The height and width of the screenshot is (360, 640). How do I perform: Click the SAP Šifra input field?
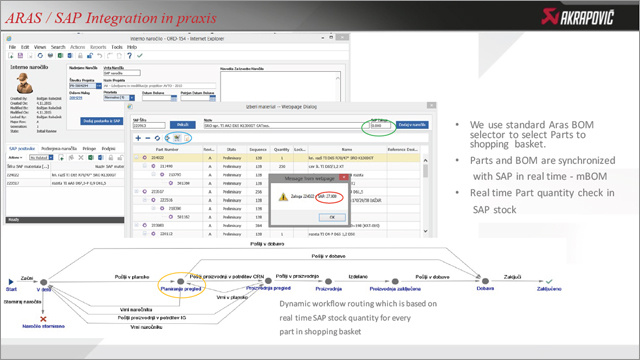click(x=149, y=125)
